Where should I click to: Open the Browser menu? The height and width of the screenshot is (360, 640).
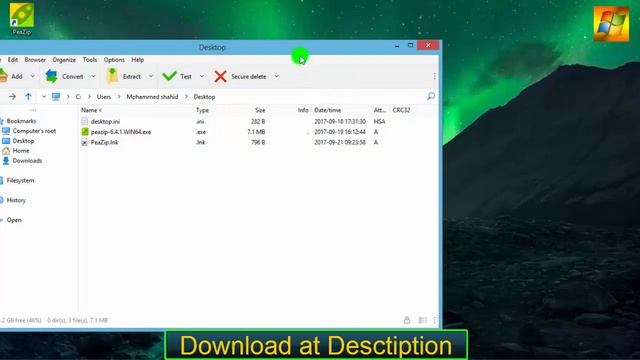point(35,60)
